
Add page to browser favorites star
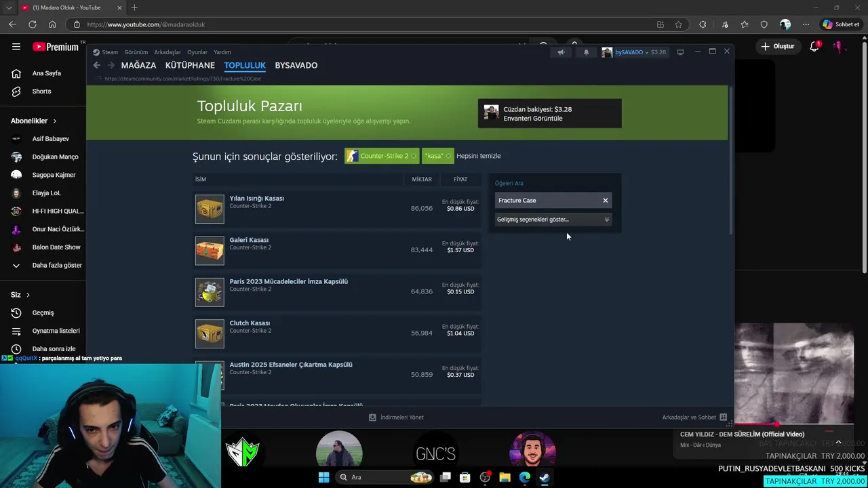[x=679, y=24]
